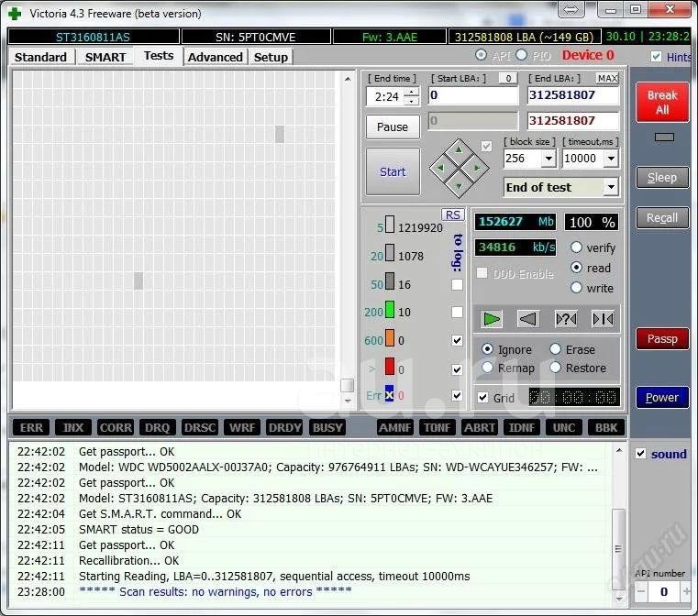Click the green cross Victoria app icon
The width and height of the screenshot is (698, 616).
pos(15,14)
